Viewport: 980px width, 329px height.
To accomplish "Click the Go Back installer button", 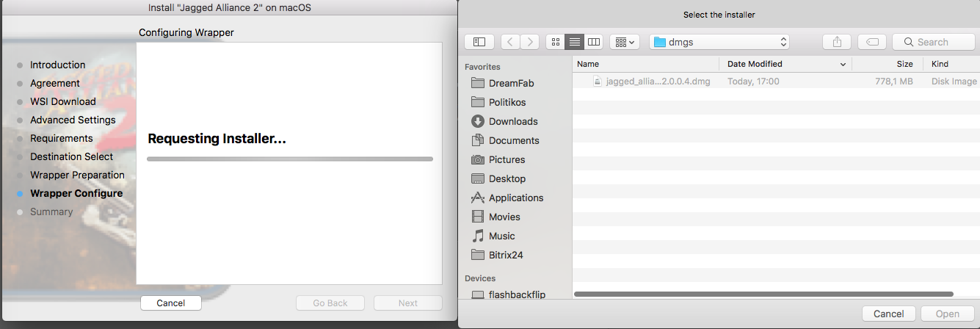I will (330, 303).
